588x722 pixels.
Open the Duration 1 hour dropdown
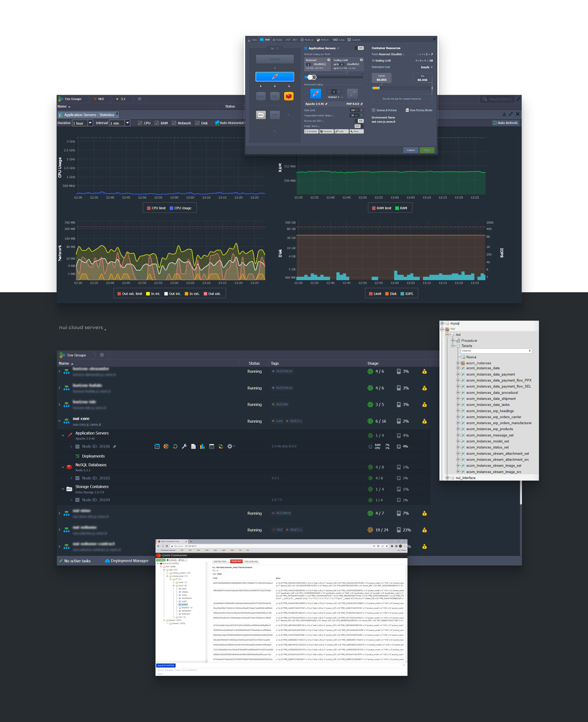[91, 123]
